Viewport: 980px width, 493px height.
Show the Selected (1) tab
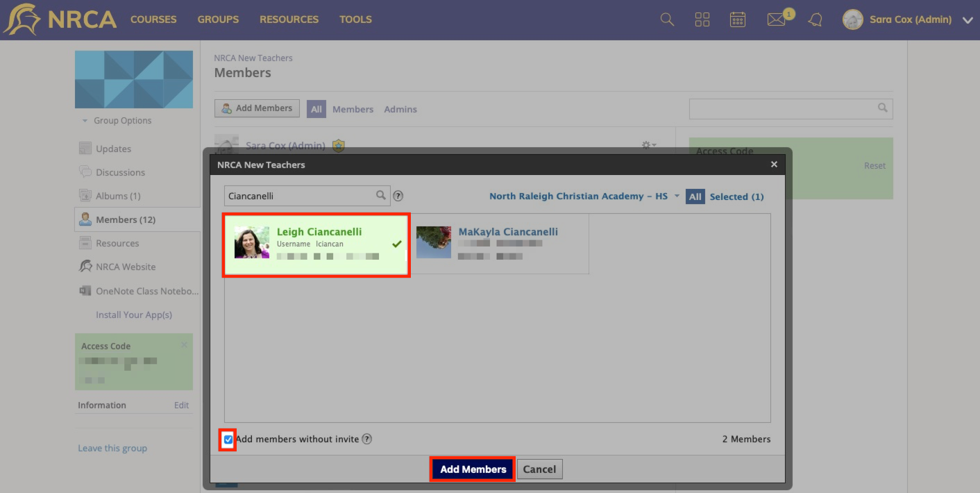(736, 197)
